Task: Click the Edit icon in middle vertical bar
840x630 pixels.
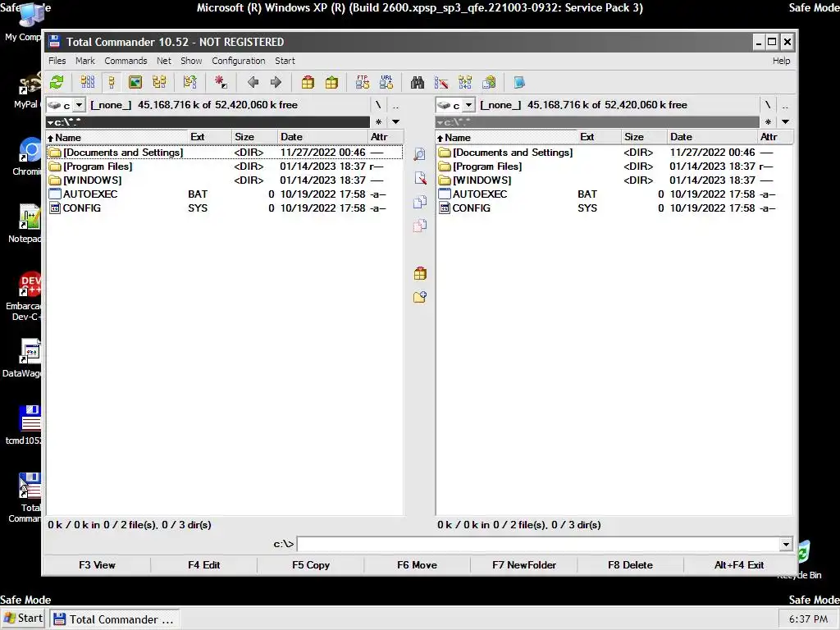Action: point(420,178)
